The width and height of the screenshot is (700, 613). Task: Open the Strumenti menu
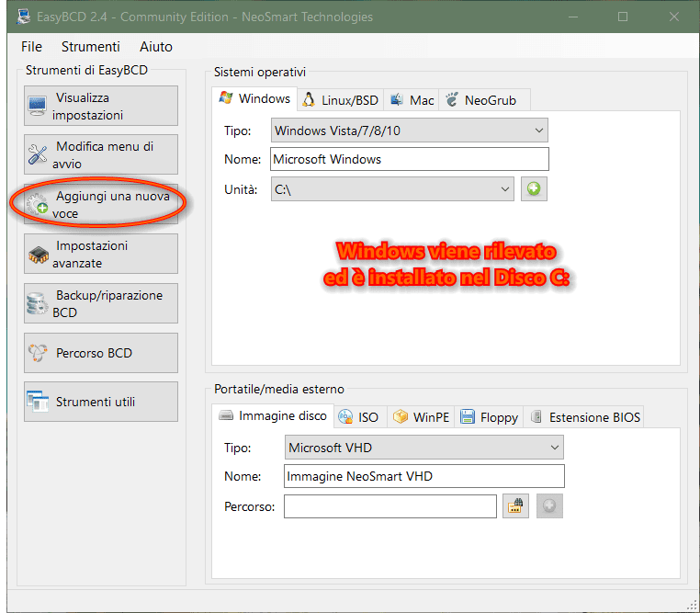click(91, 47)
